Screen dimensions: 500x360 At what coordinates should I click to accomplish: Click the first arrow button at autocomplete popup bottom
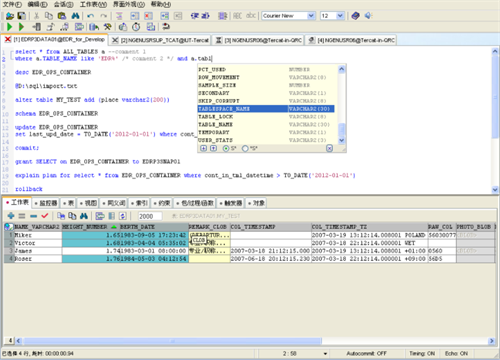(x=203, y=148)
